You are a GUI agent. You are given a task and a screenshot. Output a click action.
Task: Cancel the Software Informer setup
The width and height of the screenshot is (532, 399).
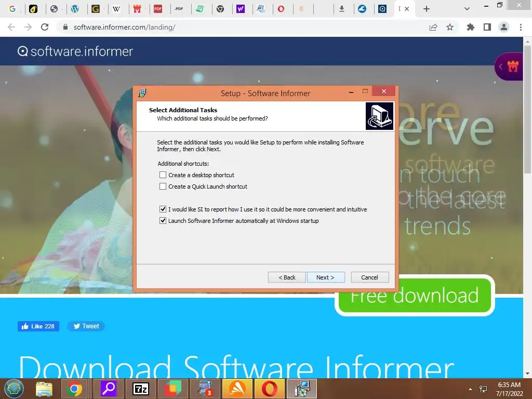click(370, 277)
